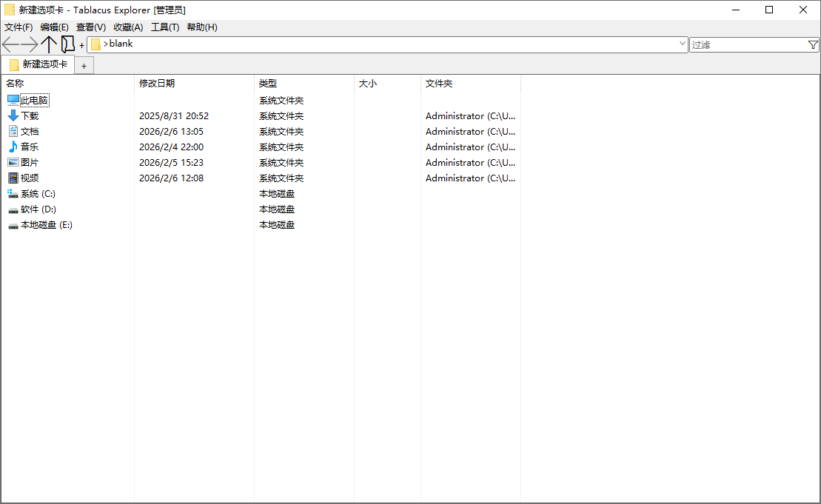Click the clone window icon on the toolbar

(x=68, y=44)
